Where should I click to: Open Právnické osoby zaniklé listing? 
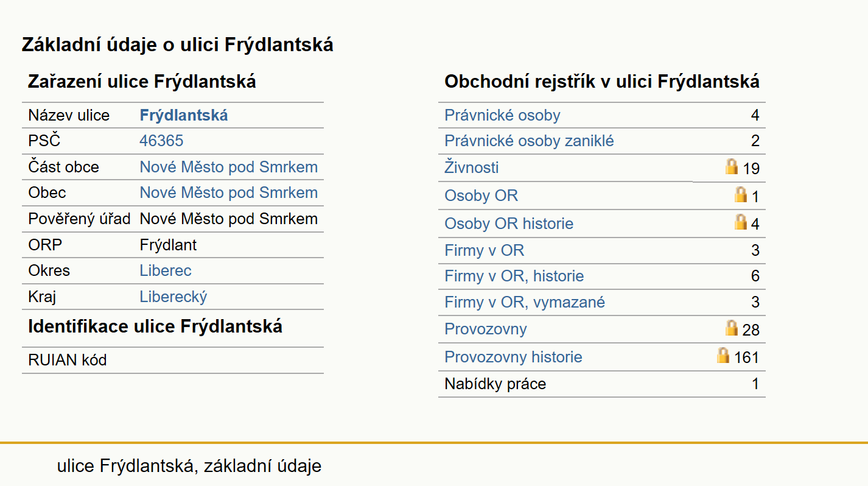[529, 141]
